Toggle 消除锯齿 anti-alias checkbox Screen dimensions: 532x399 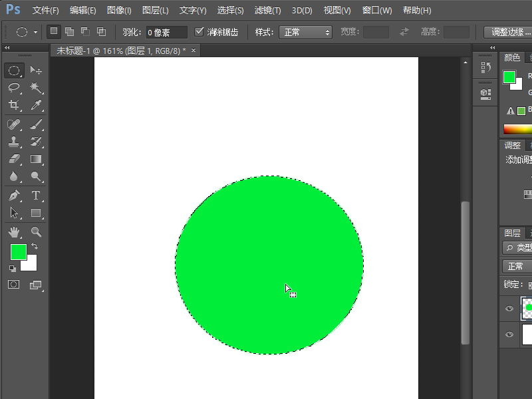coord(199,32)
